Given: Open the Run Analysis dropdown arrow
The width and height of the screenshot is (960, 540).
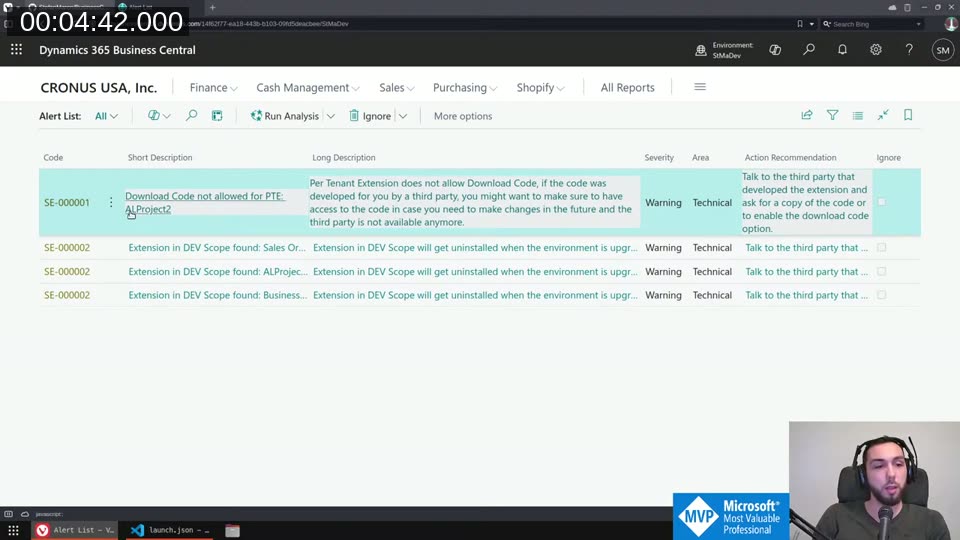Looking at the screenshot, I should [331, 116].
